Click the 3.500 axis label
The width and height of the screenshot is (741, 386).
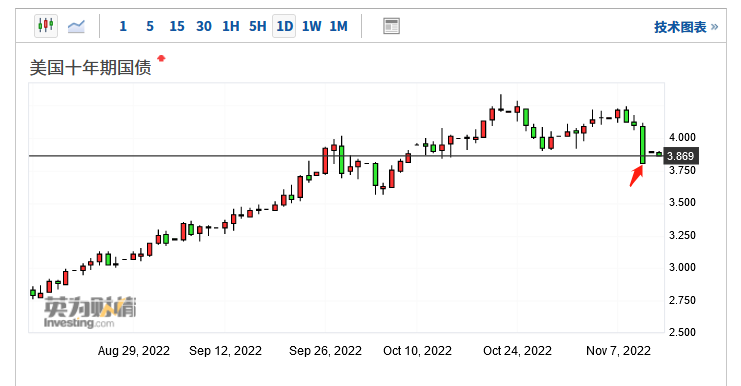pos(682,202)
